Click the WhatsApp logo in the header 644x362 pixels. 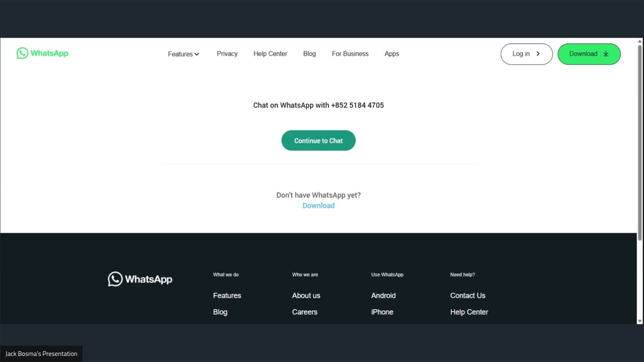(x=42, y=53)
